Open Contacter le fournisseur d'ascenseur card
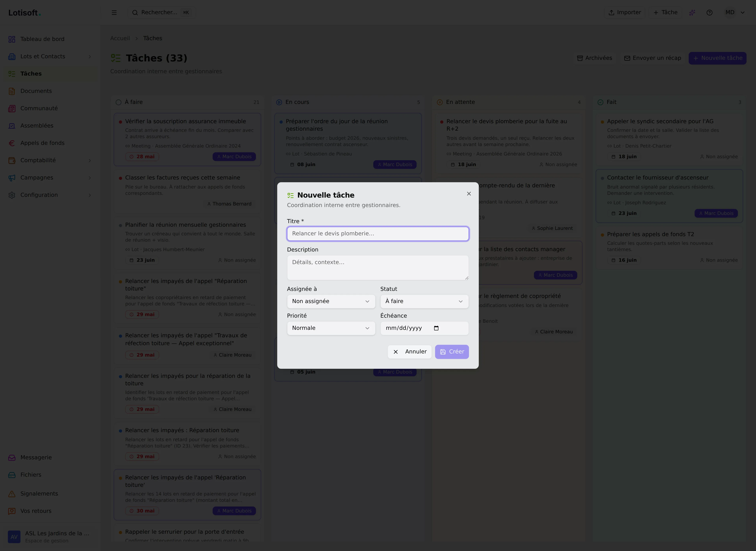Viewport: 756px width, 551px height. coord(669,196)
